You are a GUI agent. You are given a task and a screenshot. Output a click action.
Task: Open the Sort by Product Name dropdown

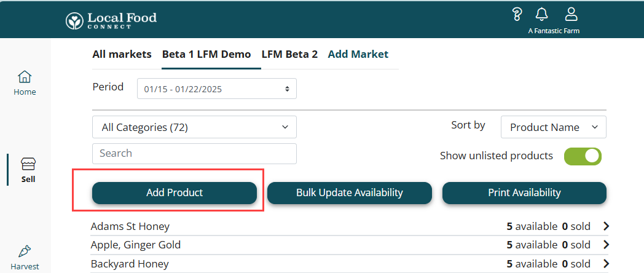point(553,127)
